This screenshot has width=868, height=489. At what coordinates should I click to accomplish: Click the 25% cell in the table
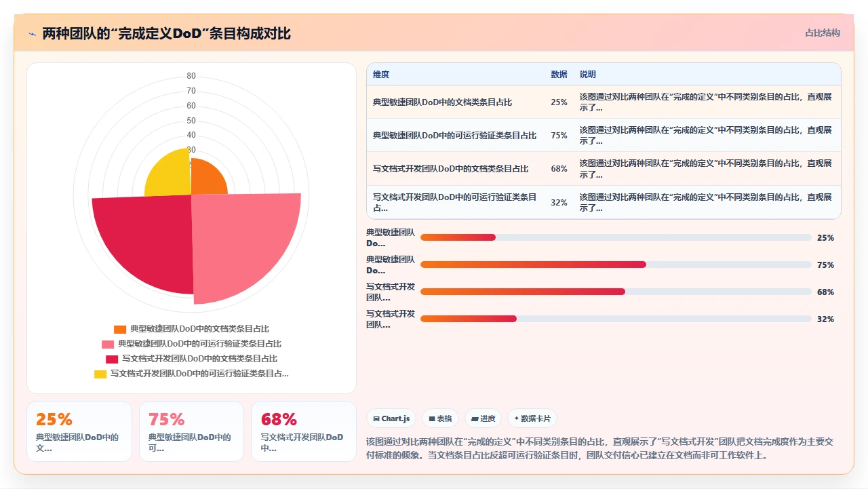[x=559, y=102]
